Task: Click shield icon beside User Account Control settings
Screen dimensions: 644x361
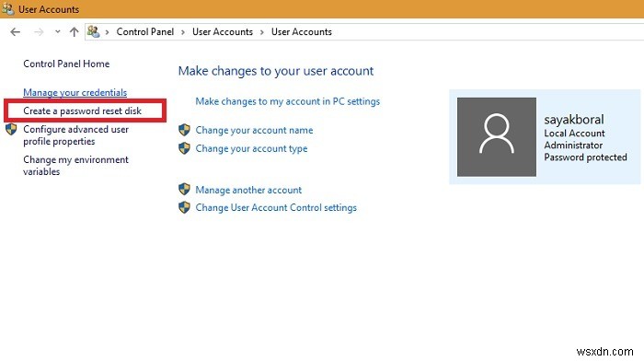Action: click(x=184, y=207)
